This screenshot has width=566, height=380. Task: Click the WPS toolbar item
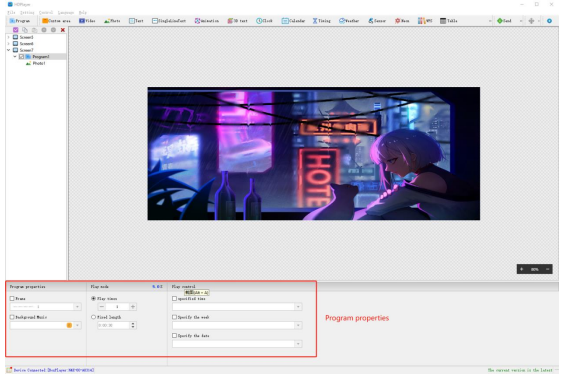point(425,21)
